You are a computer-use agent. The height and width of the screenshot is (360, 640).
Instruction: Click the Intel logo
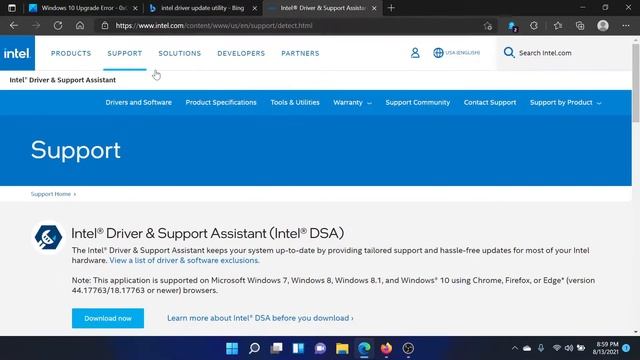pos(17,53)
